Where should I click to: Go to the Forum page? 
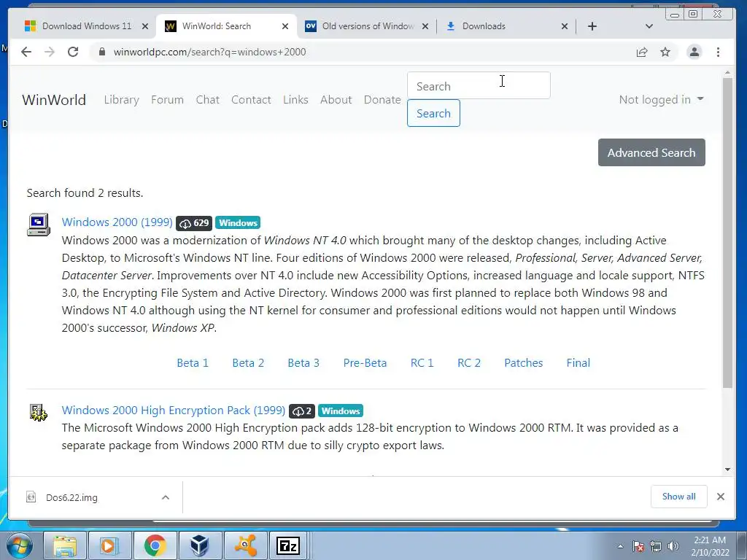[x=167, y=99]
